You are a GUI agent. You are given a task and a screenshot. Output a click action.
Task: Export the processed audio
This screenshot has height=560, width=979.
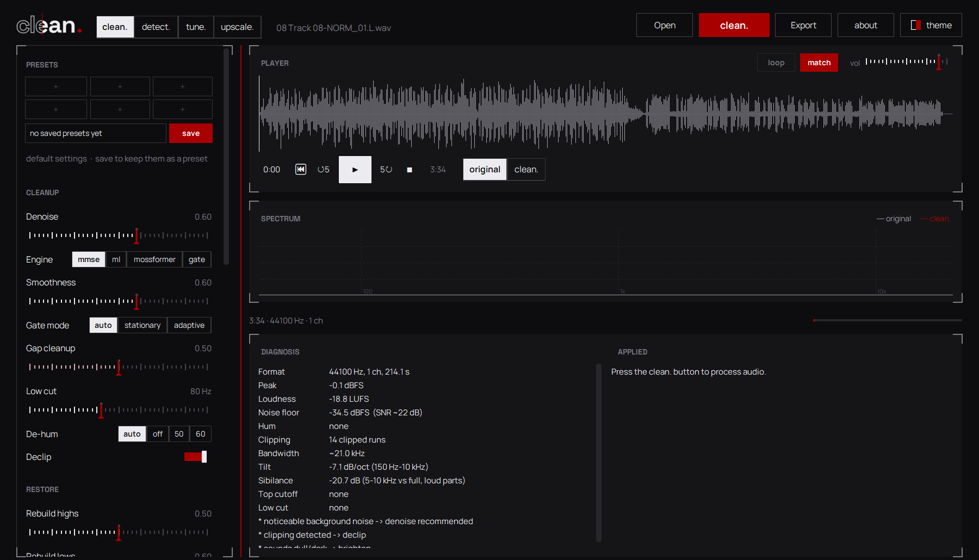point(803,25)
